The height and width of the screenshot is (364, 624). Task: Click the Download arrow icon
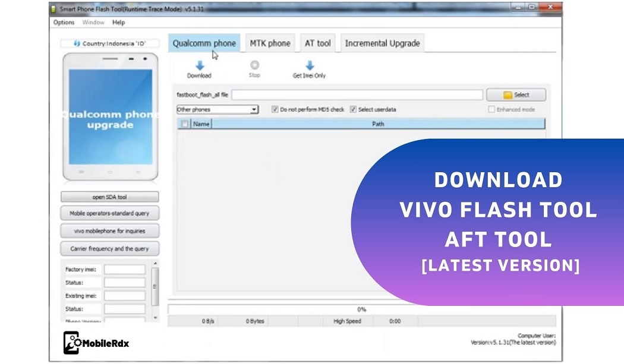(199, 65)
